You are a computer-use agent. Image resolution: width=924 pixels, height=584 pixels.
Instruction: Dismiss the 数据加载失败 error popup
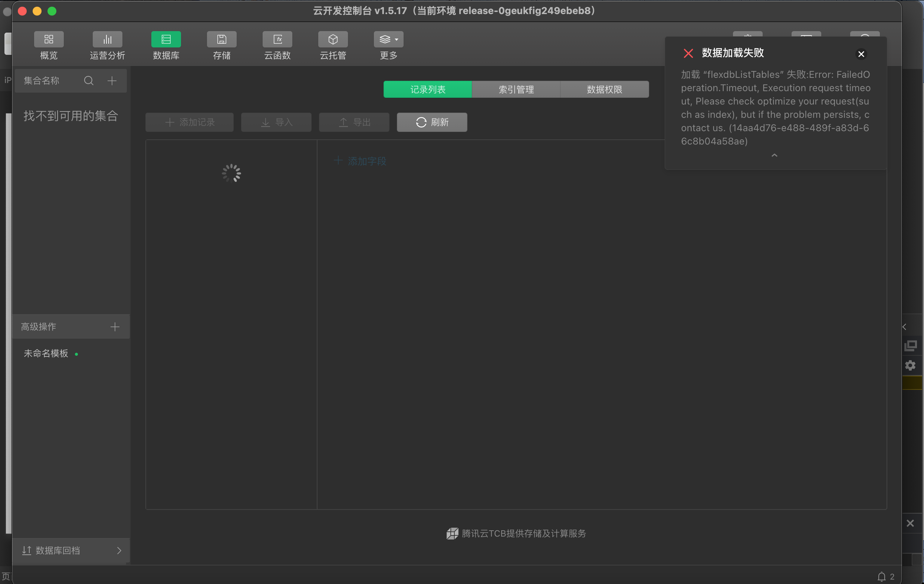pyautogui.click(x=861, y=54)
